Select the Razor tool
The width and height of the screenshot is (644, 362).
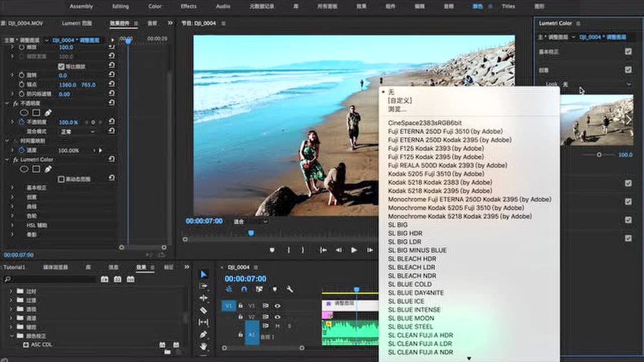203,310
